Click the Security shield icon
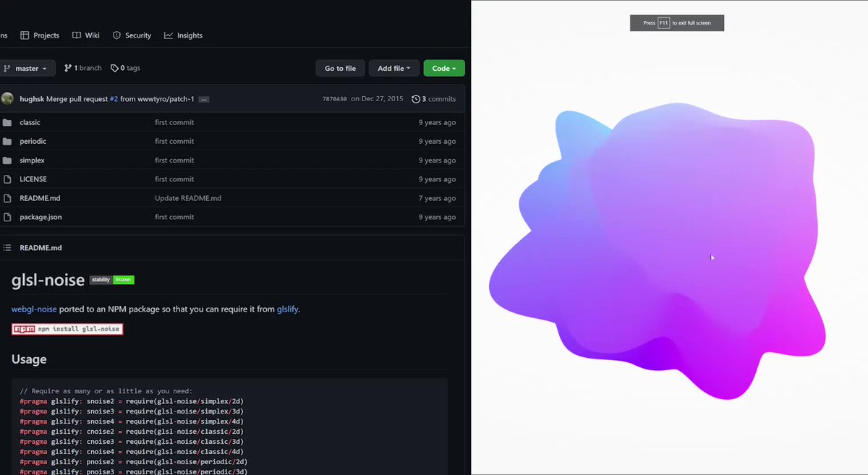 pyautogui.click(x=116, y=35)
